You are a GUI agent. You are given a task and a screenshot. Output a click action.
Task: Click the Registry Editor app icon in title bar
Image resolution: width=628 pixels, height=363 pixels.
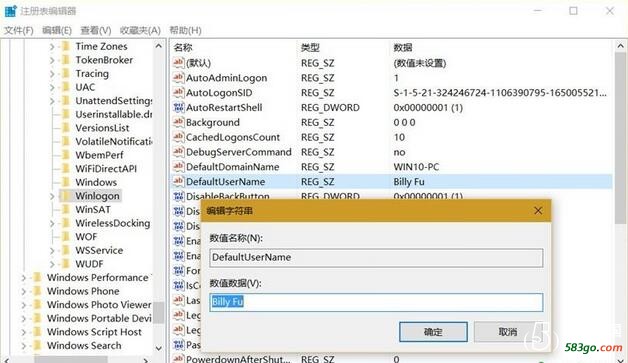point(10,11)
